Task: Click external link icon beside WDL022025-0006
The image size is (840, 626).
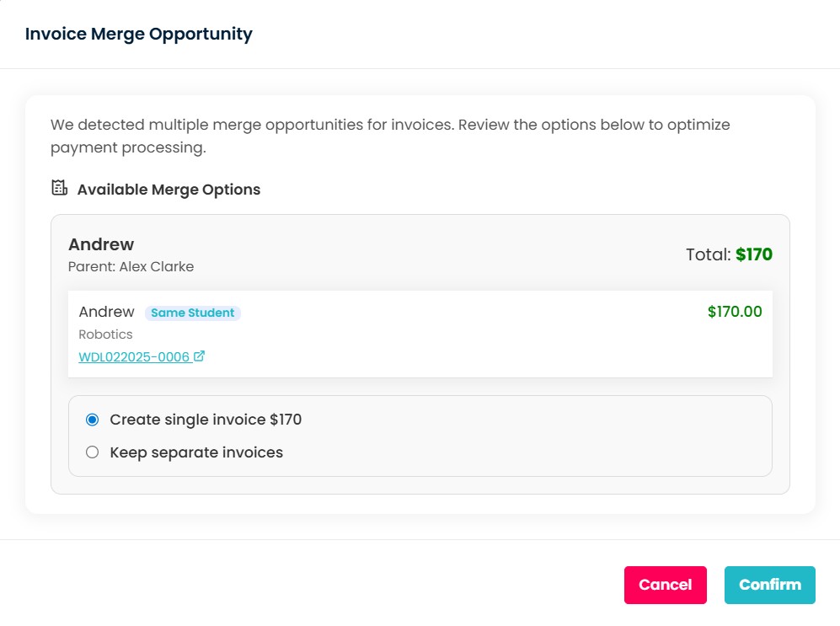Action: click(x=200, y=356)
